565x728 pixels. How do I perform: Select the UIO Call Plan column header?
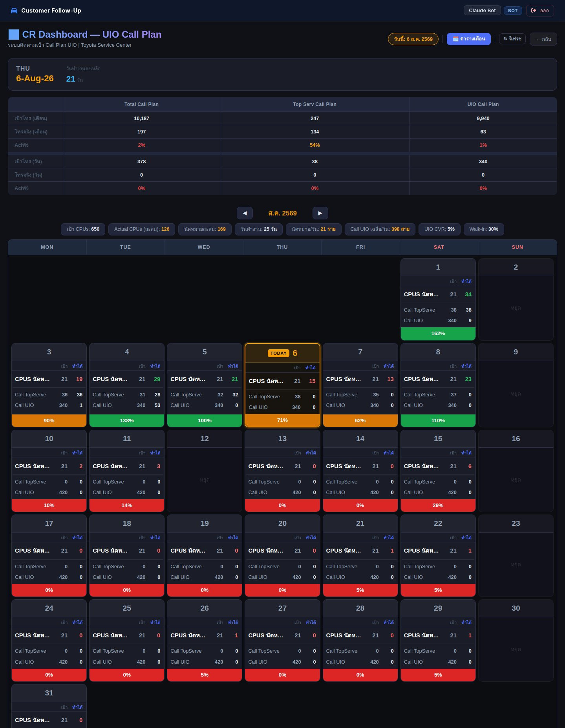483,104
